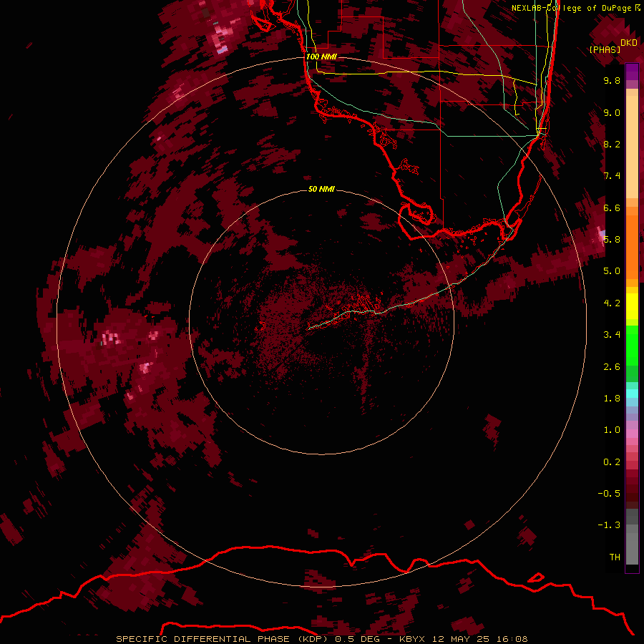Click the 5.8 value on color scale
This screenshot has height=644, width=644.
click(x=612, y=240)
